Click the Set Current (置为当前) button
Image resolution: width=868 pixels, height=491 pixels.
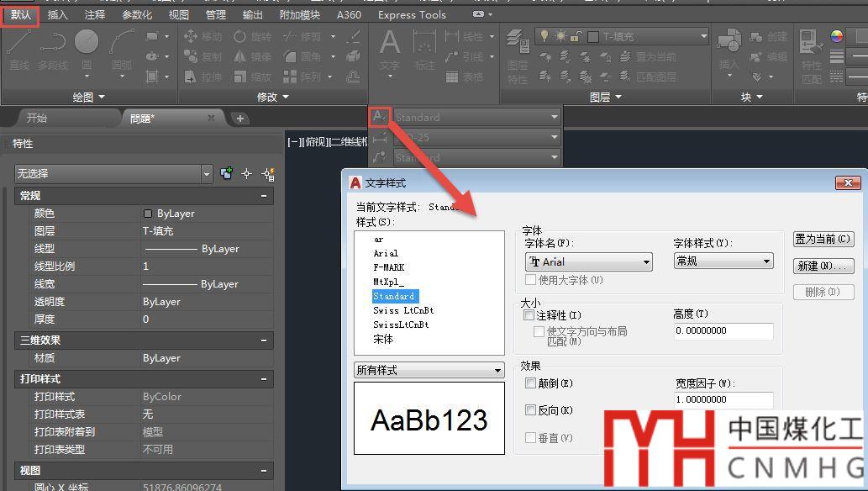click(823, 239)
